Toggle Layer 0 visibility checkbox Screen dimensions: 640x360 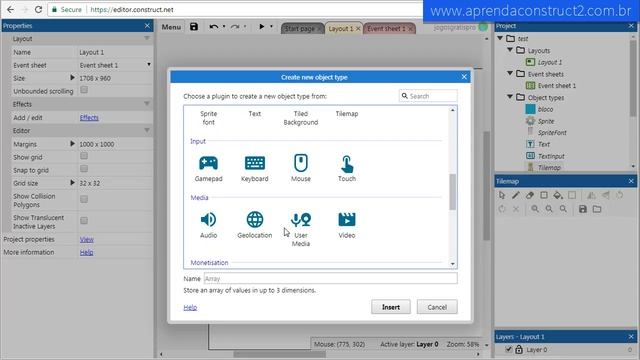pyautogui.click(x=509, y=349)
